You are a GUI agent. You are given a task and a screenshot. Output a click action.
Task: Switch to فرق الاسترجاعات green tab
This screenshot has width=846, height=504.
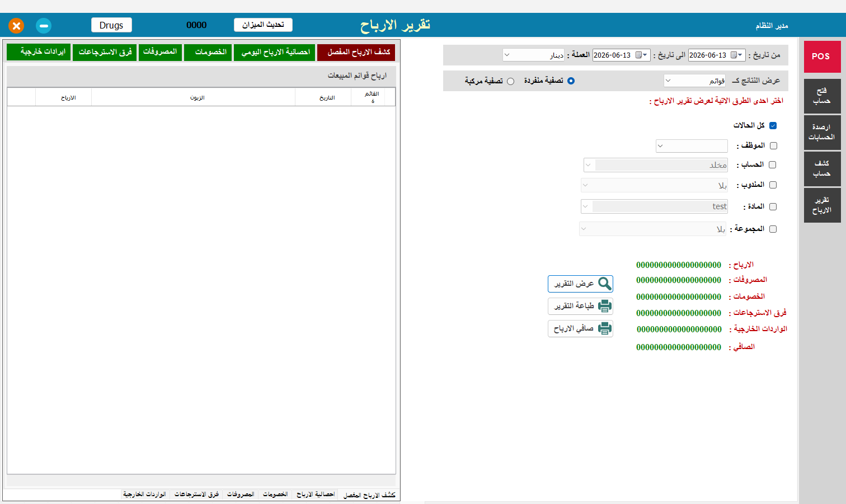click(x=105, y=52)
